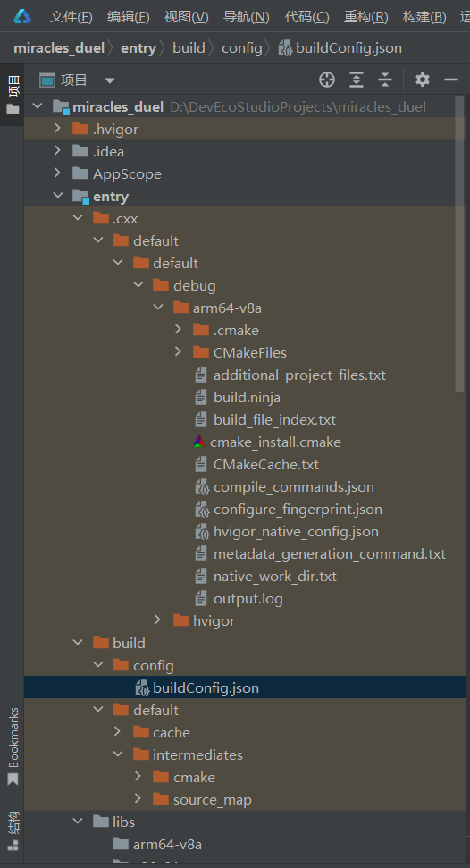Click the libs folder icon
470x868 pixels.
(101, 822)
